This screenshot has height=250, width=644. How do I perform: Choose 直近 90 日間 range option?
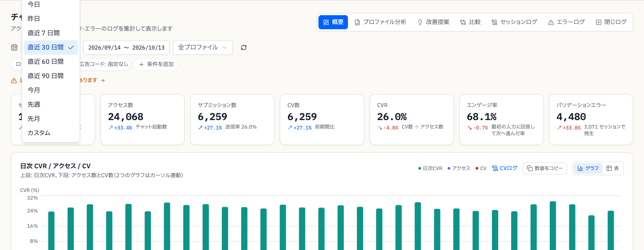click(51, 76)
